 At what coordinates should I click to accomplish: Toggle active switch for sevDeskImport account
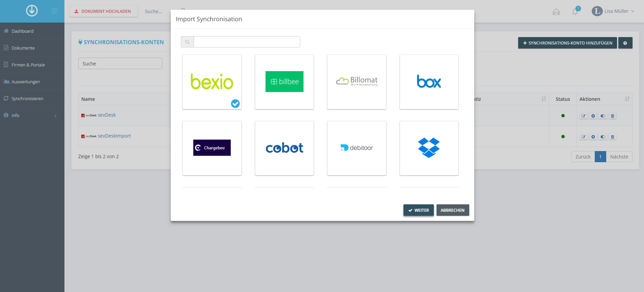click(x=603, y=137)
